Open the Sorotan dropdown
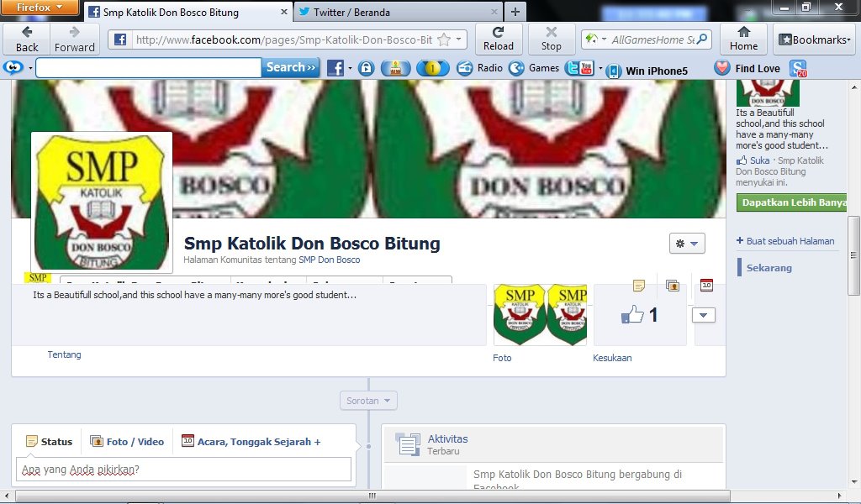Viewport: 861px width, 504px height. click(368, 401)
